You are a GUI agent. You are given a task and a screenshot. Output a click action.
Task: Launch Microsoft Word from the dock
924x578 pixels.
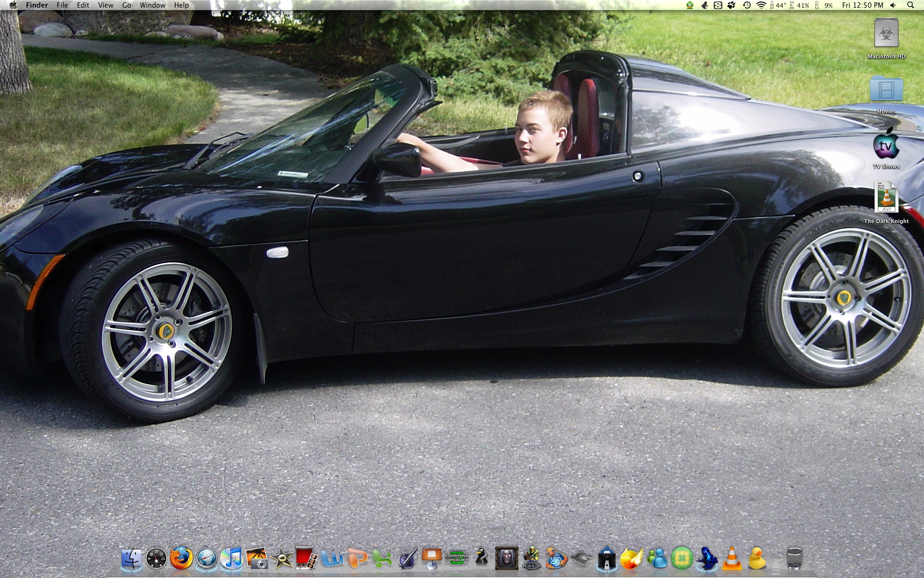(x=332, y=559)
